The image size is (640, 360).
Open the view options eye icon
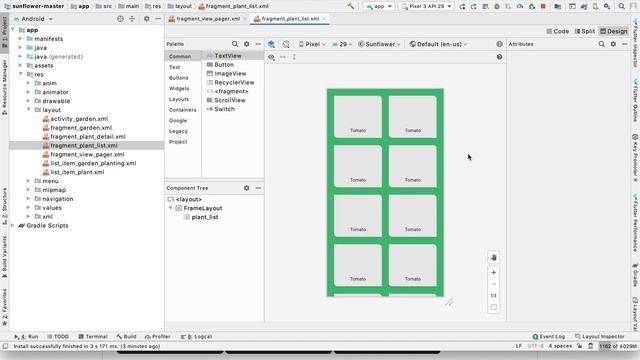coord(271,57)
